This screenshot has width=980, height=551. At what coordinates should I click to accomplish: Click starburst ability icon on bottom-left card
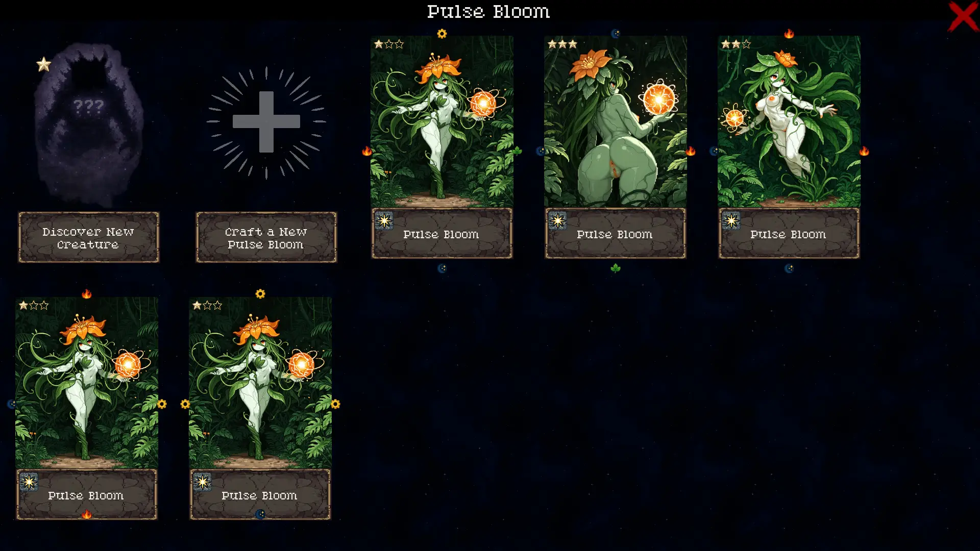point(29,482)
